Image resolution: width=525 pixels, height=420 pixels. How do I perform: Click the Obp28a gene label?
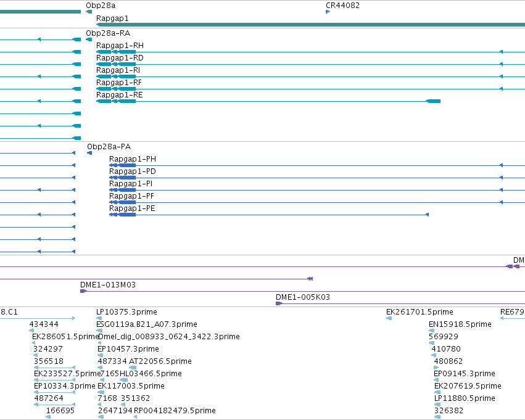tap(101, 6)
